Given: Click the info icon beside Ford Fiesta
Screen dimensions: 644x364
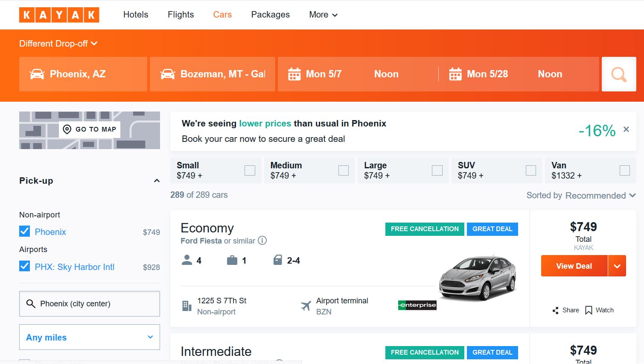Looking at the screenshot, I should [x=262, y=241].
